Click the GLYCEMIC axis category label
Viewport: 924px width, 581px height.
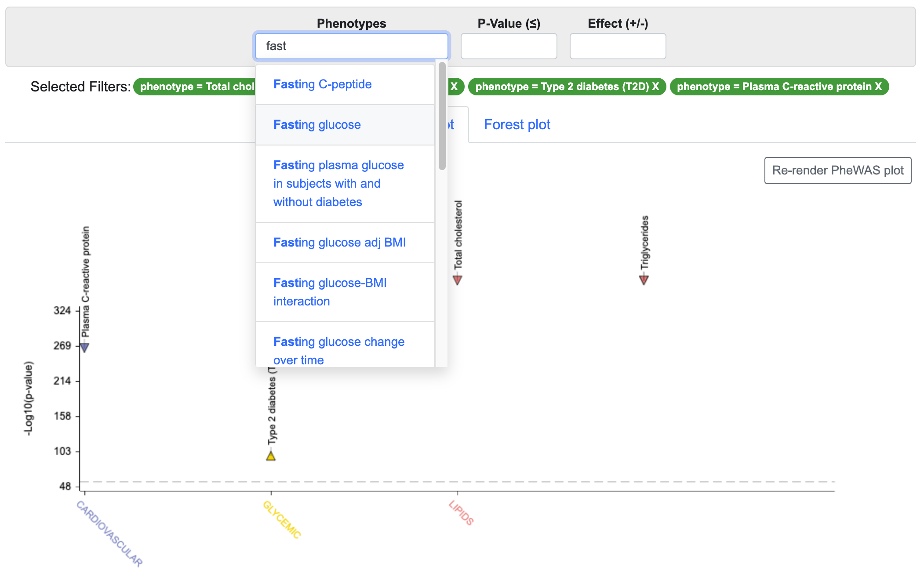(x=282, y=519)
